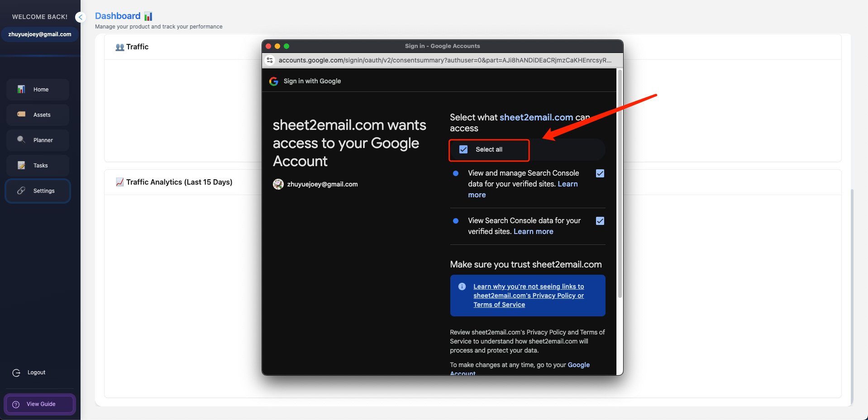The image size is (868, 420).
Task: Click the Dashboard heading
Action: tap(118, 16)
